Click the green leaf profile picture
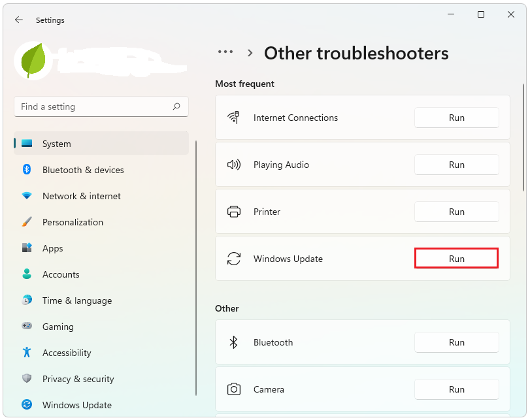This screenshot has height=420, width=530. pos(33,61)
